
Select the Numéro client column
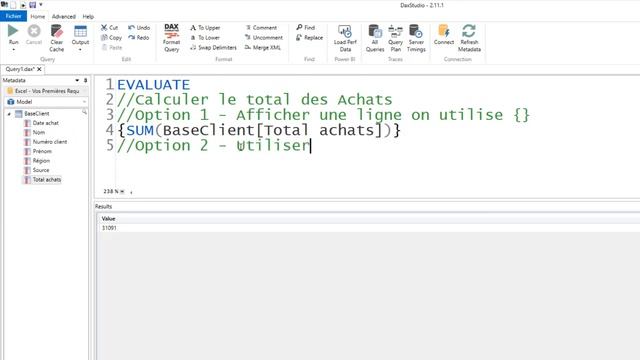49,142
